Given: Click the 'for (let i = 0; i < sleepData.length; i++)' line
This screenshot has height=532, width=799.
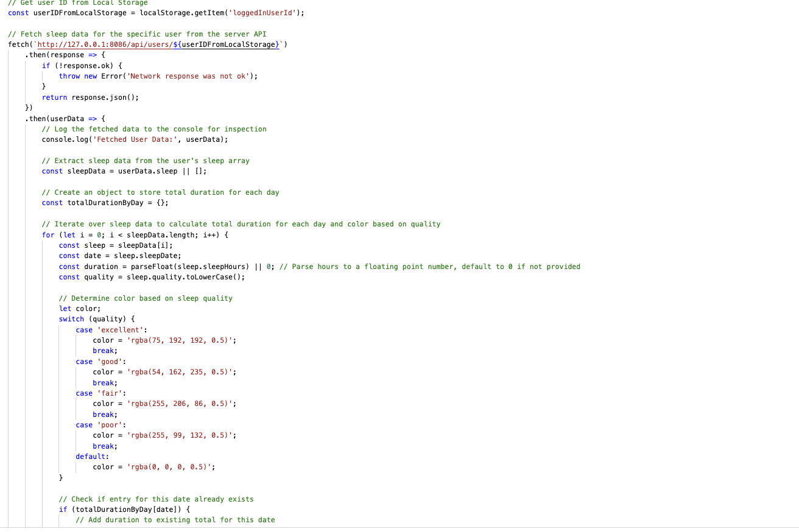Looking at the screenshot, I should click(135, 235).
